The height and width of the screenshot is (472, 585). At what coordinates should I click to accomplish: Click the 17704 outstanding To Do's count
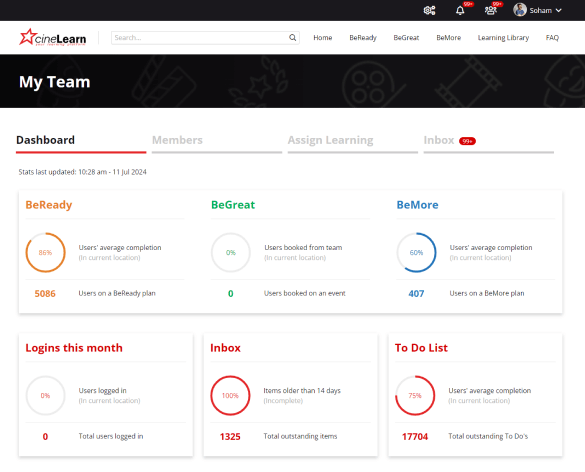coord(415,437)
